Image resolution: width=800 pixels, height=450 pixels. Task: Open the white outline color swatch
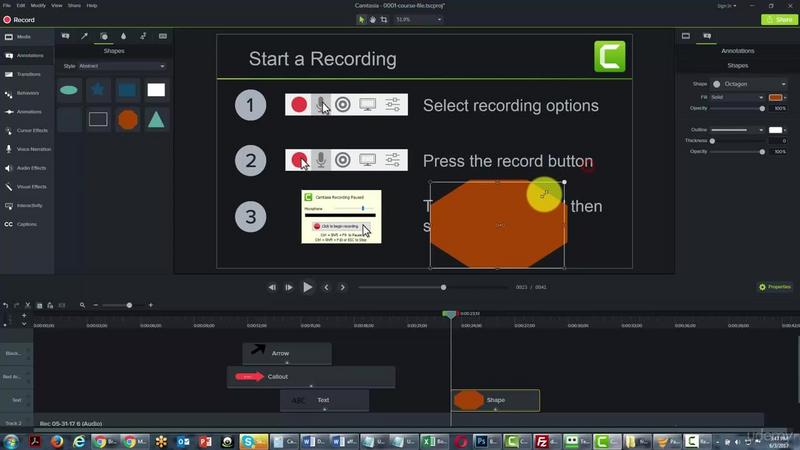coord(776,130)
